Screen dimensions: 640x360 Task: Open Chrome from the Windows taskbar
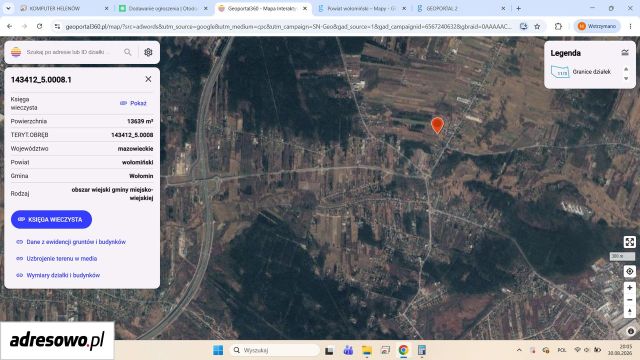pyautogui.click(x=404, y=350)
